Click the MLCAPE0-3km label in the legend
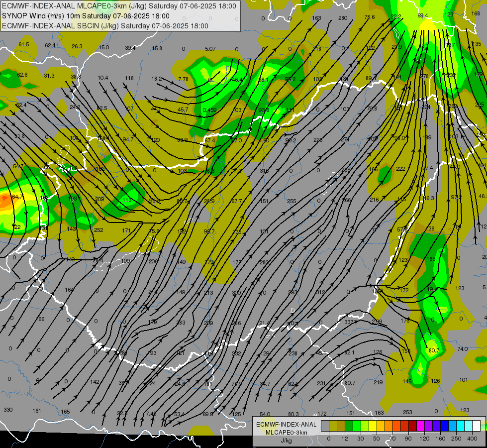The height and width of the screenshot is (448, 487). pyautogui.click(x=287, y=433)
